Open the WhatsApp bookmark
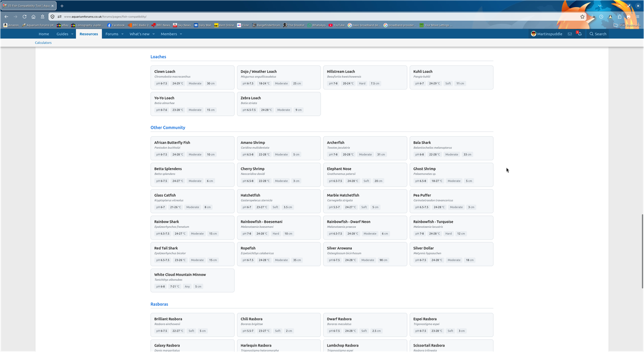644x352 pixels. click(x=316, y=25)
